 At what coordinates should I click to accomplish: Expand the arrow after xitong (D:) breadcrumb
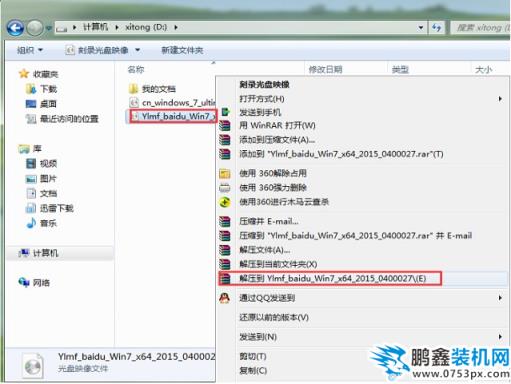pyautogui.click(x=176, y=27)
